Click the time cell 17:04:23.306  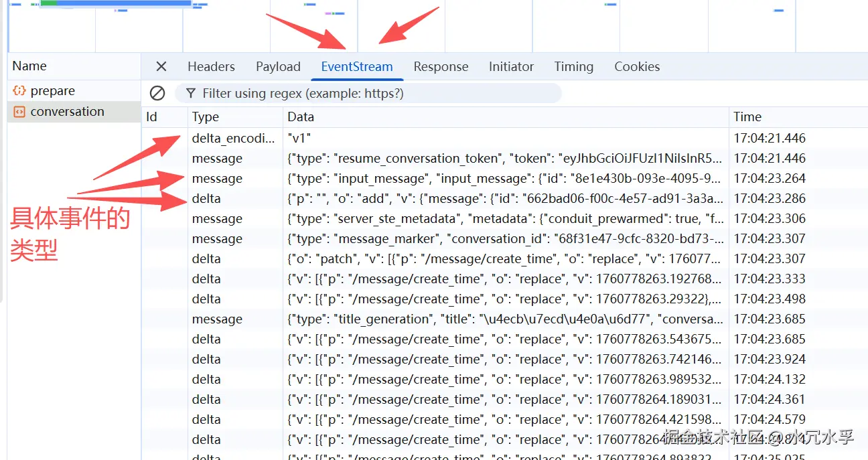click(770, 218)
